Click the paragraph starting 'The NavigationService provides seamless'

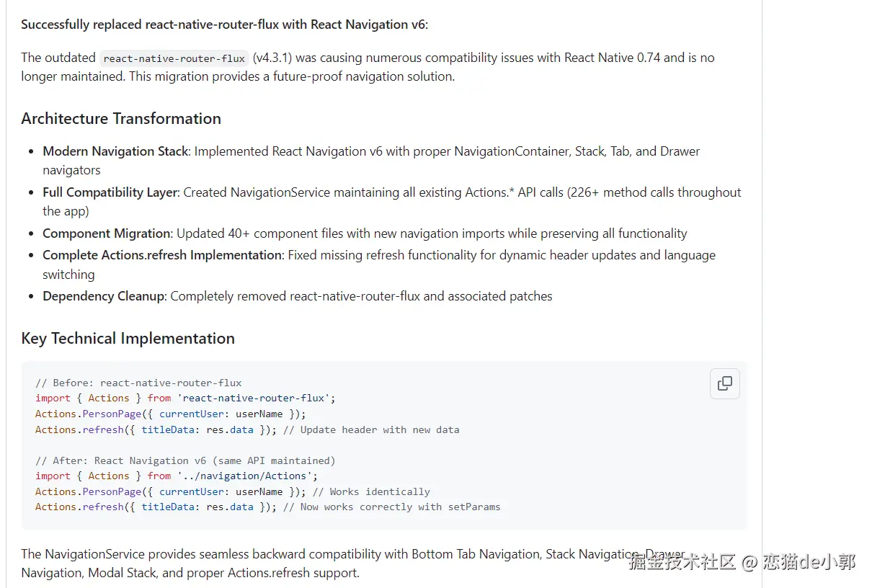353,563
